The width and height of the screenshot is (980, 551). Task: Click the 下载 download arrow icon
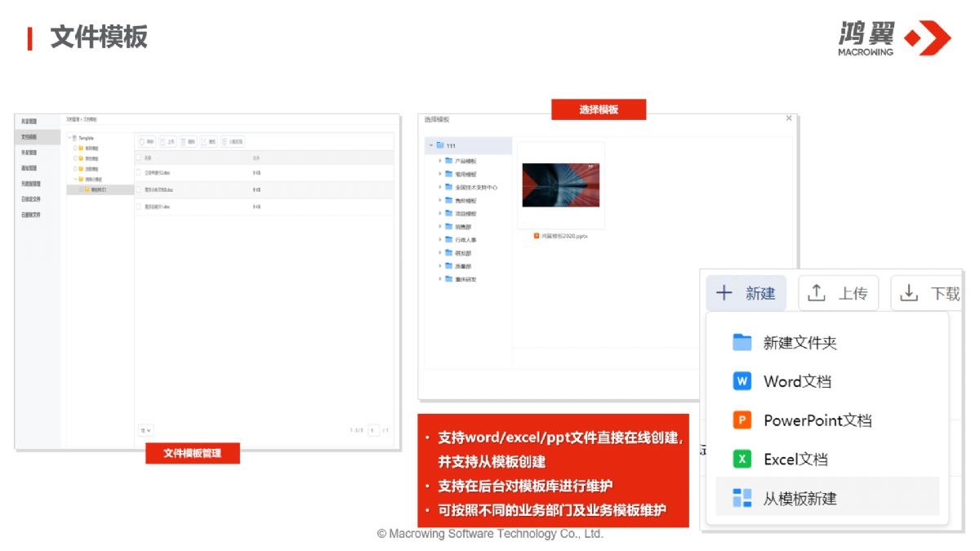click(909, 293)
